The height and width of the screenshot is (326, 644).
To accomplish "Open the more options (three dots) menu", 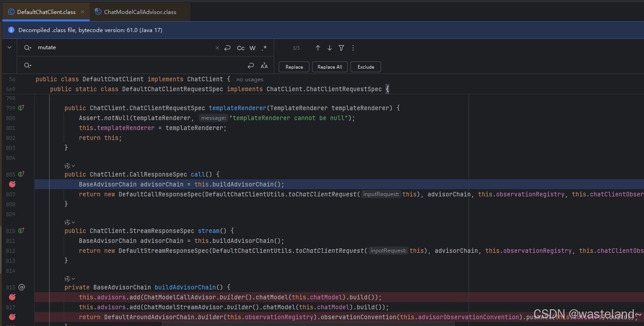I will [353, 48].
